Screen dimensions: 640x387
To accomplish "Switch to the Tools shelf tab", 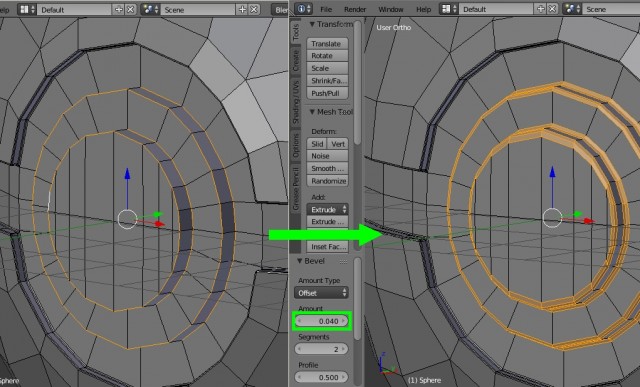I will point(296,32).
